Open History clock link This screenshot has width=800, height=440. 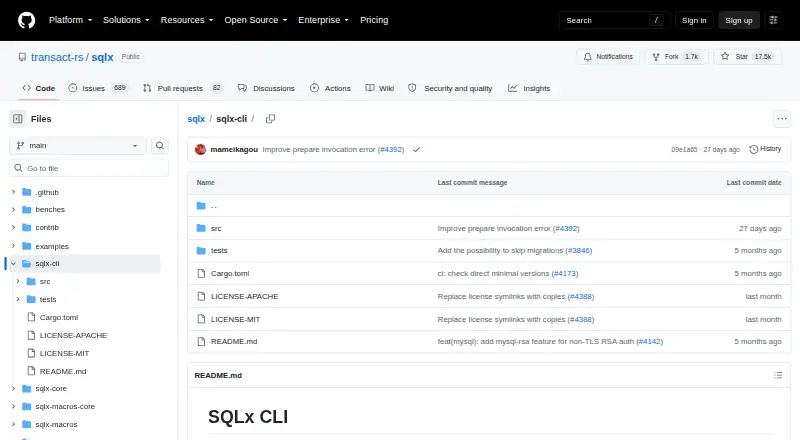[765, 149]
